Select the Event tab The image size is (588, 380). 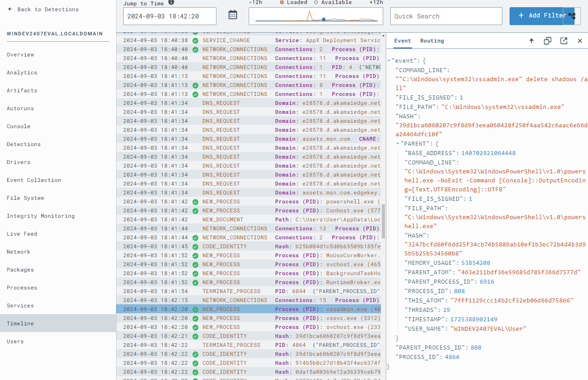tap(402, 41)
